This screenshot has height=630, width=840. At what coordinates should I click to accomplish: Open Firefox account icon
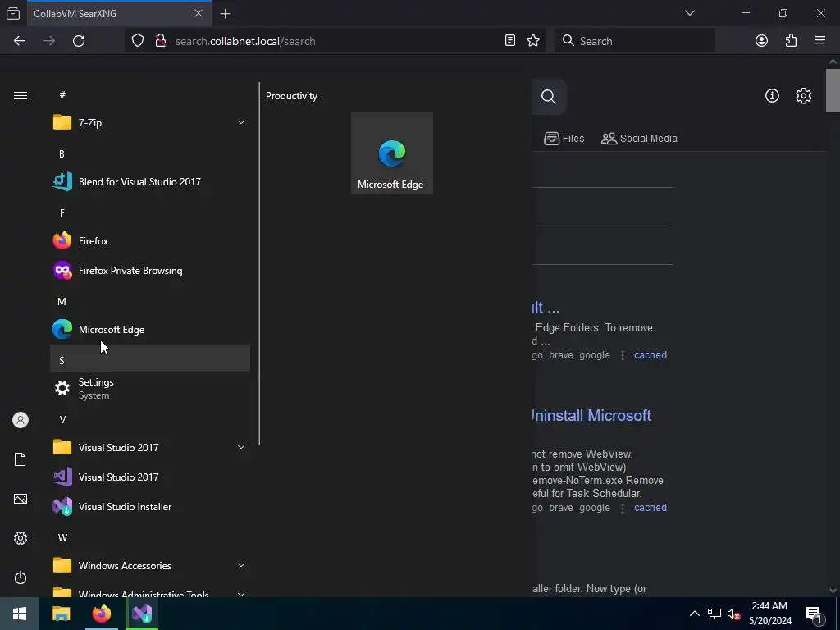tap(761, 41)
